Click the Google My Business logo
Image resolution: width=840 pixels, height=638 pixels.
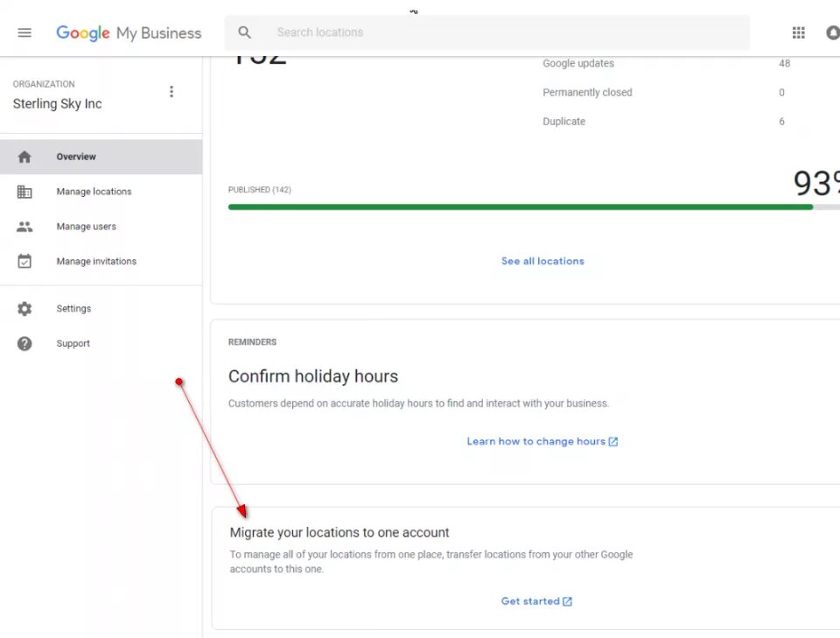click(129, 32)
